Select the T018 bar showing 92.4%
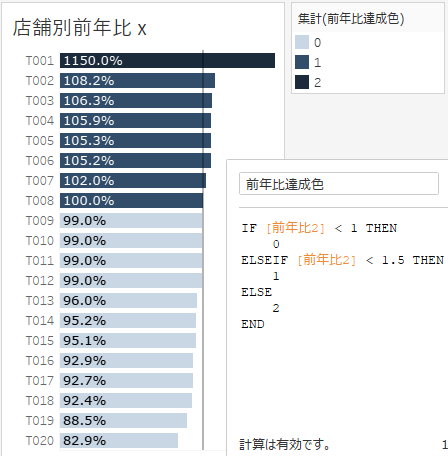 coord(126,401)
